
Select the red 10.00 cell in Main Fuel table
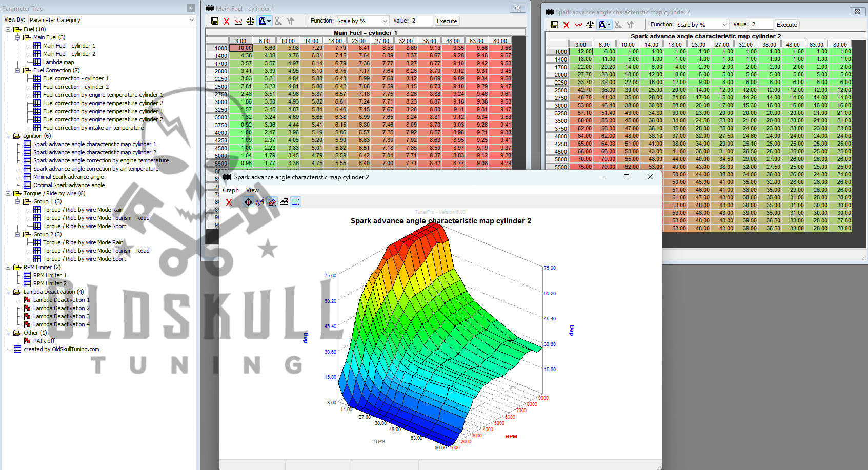point(241,48)
